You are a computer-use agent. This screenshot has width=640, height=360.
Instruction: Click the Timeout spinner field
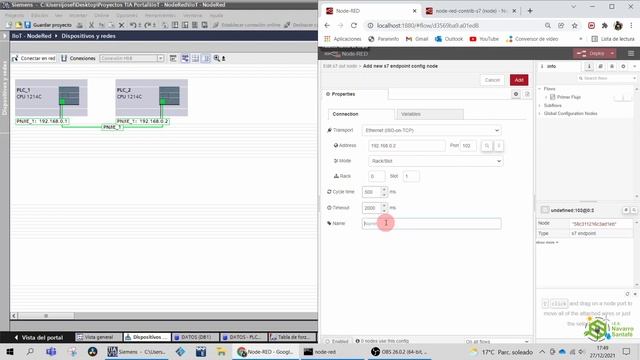[374, 208]
